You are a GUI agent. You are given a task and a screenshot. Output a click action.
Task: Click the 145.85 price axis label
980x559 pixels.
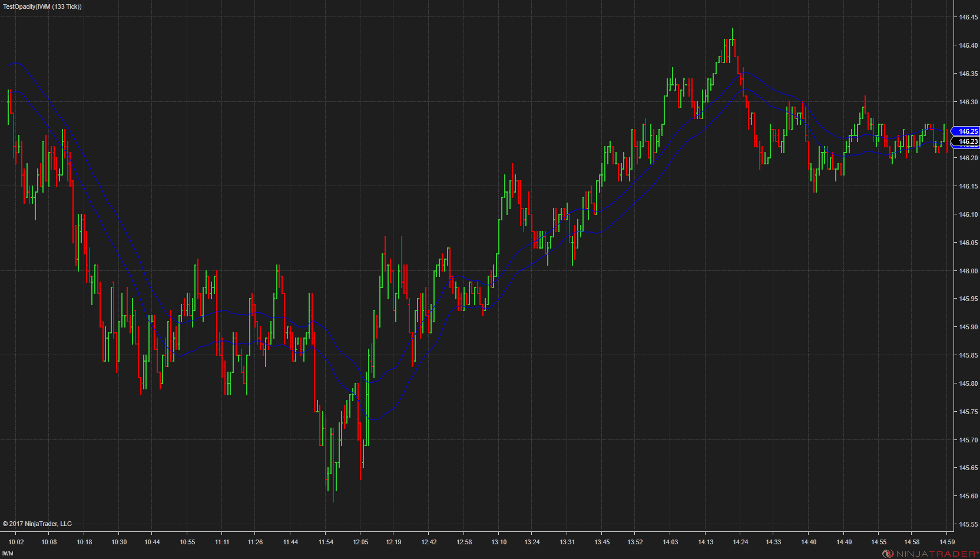click(968, 355)
